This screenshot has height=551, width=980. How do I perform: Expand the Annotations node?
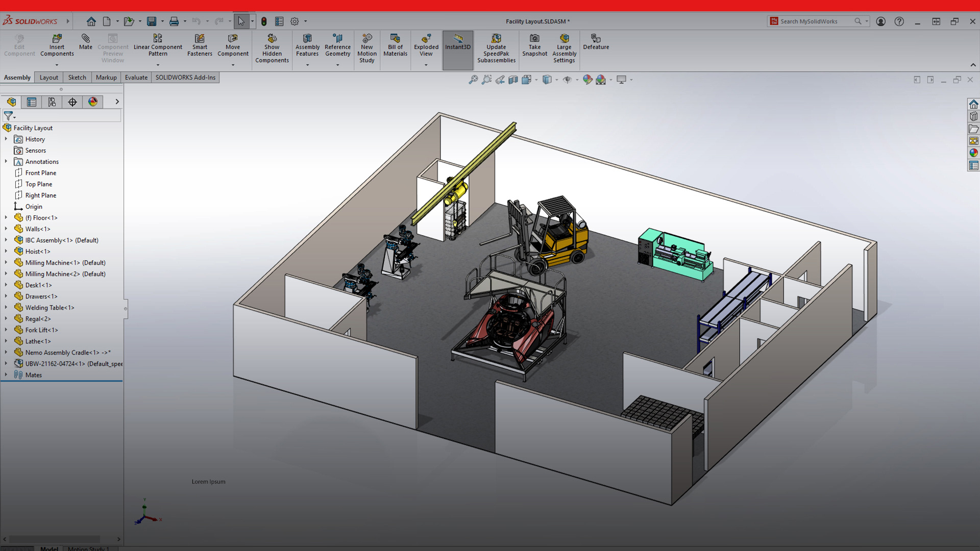tap(6, 161)
